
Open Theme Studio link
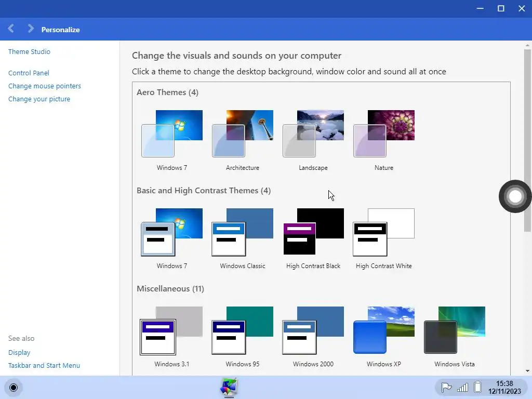[29, 51]
